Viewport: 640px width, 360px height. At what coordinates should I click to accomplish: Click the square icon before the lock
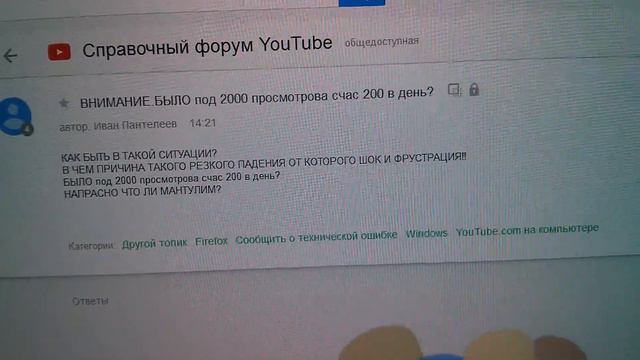coord(454,90)
